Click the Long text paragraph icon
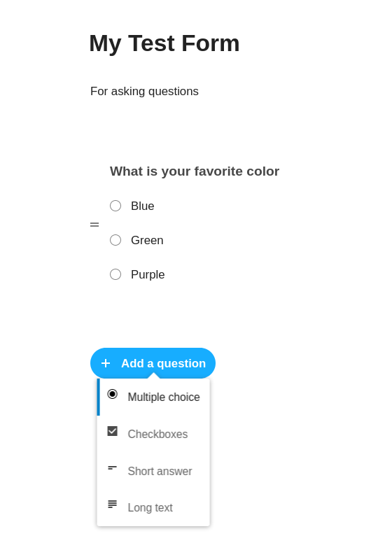This screenshot has height=557, width=392. pyautogui.click(x=112, y=504)
